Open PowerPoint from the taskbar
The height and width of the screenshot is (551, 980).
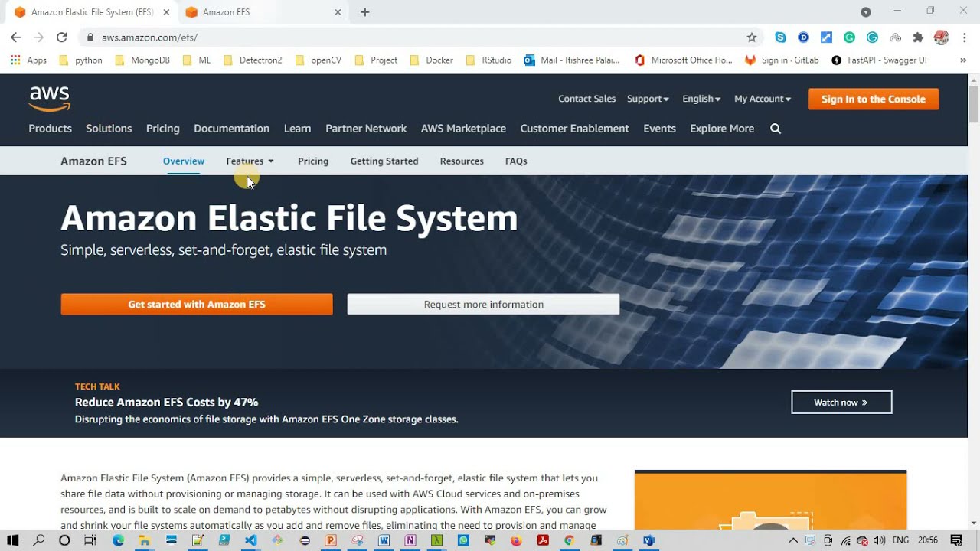click(331, 540)
